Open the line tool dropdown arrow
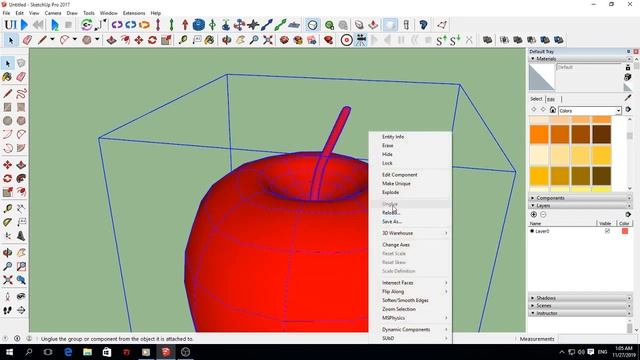Screen dimensions: 640x360 pyautogui.click(x=52, y=40)
